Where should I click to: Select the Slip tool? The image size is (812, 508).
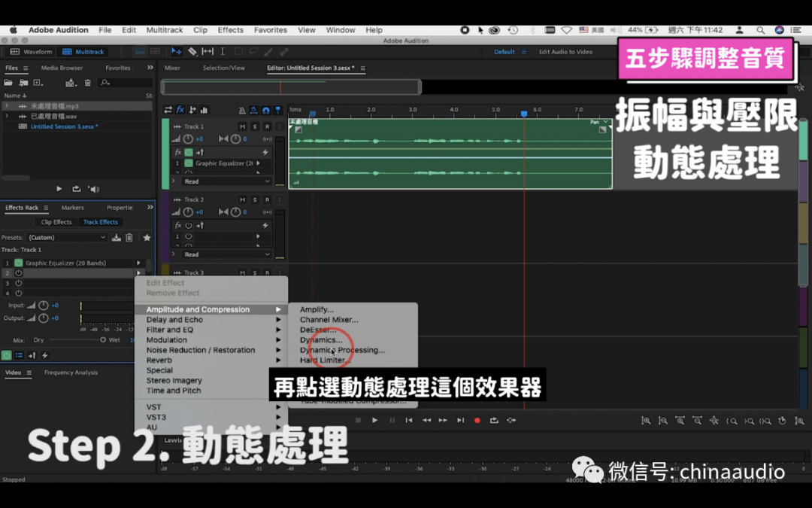coord(208,51)
